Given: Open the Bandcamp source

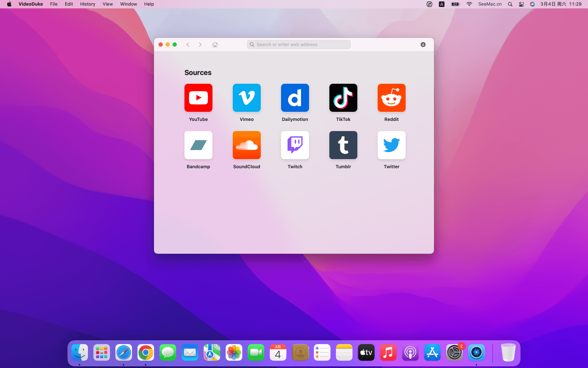Looking at the screenshot, I should pos(198,145).
